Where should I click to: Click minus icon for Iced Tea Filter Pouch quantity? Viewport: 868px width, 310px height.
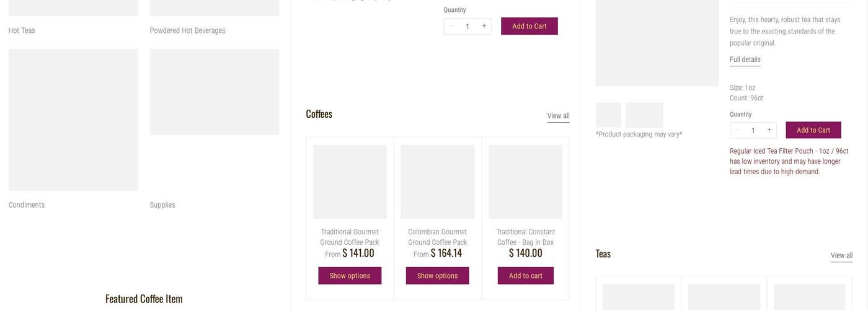[737, 130]
